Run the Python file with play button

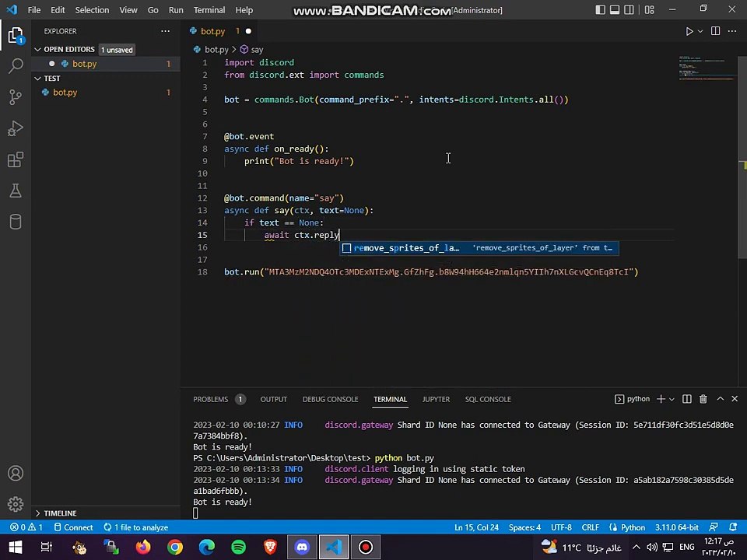click(x=689, y=31)
